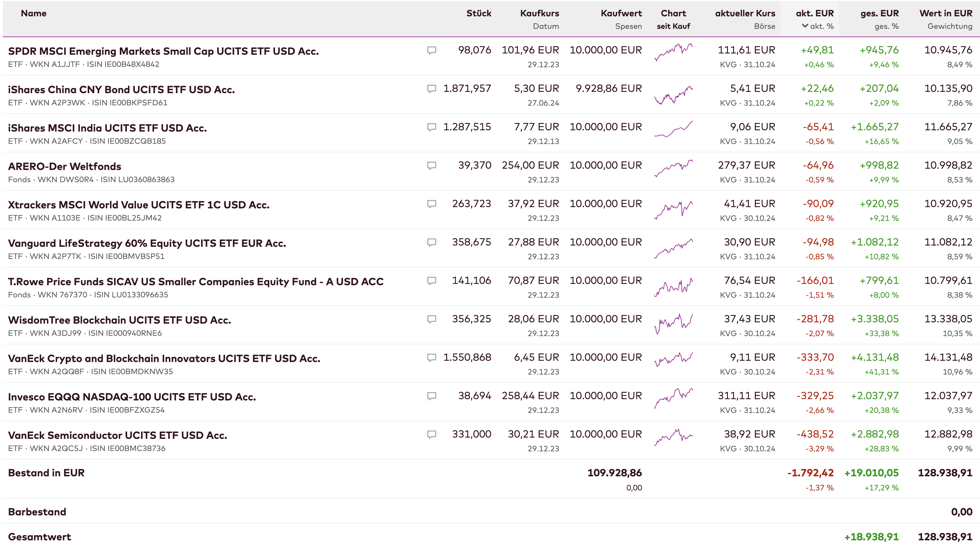Open VanEck Crypto and Blockchain Innovators link
The width and height of the screenshot is (980, 548).
(164, 358)
